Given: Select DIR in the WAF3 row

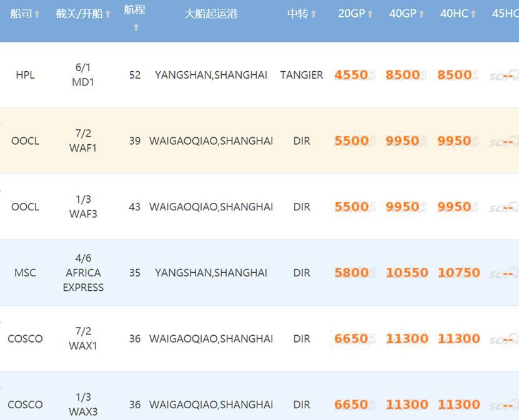Looking at the screenshot, I should (x=302, y=207).
